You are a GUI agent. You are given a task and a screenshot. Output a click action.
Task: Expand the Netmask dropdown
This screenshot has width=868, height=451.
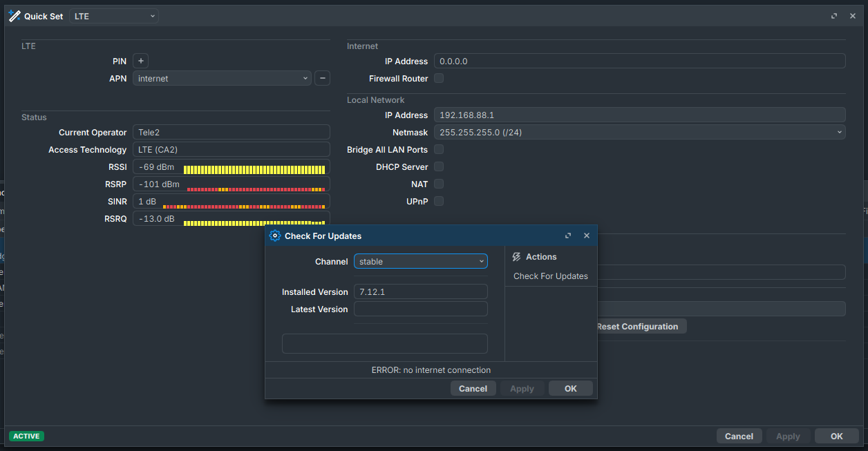coord(639,133)
